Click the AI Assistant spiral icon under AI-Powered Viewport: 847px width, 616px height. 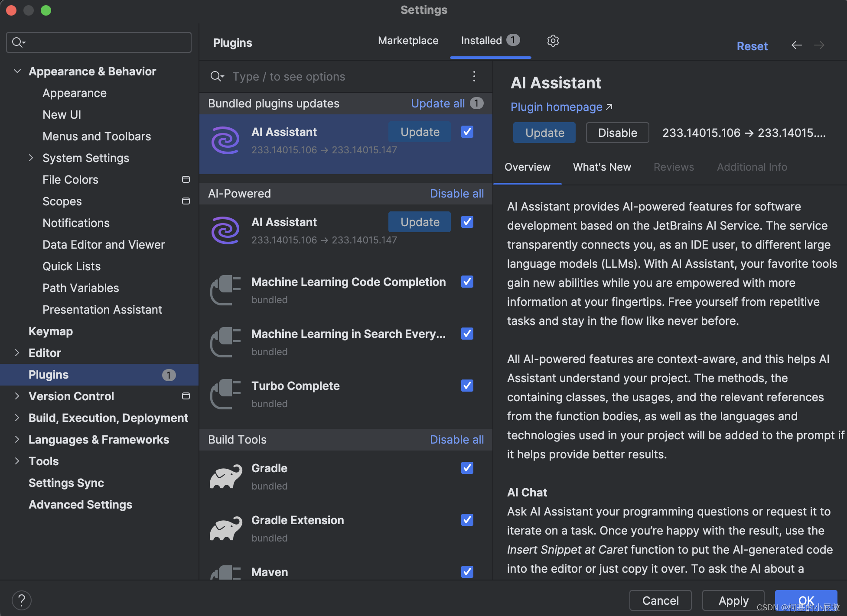pyautogui.click(x=225, y=230)
